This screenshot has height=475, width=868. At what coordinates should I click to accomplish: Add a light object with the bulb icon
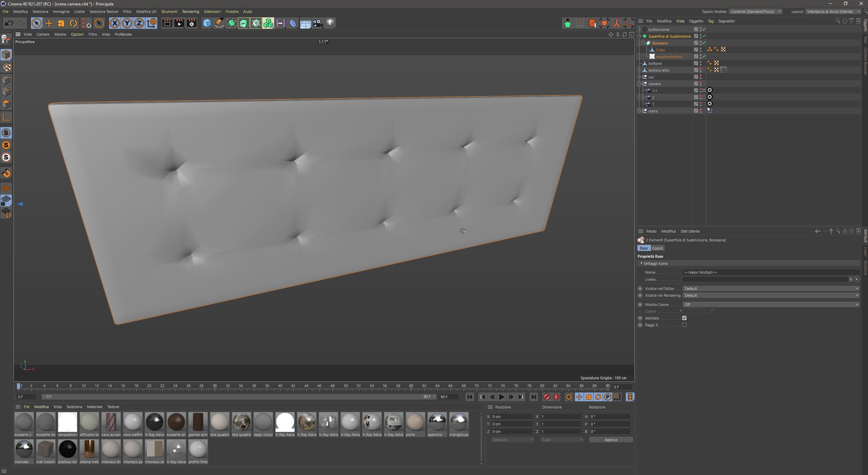(330, 23)
